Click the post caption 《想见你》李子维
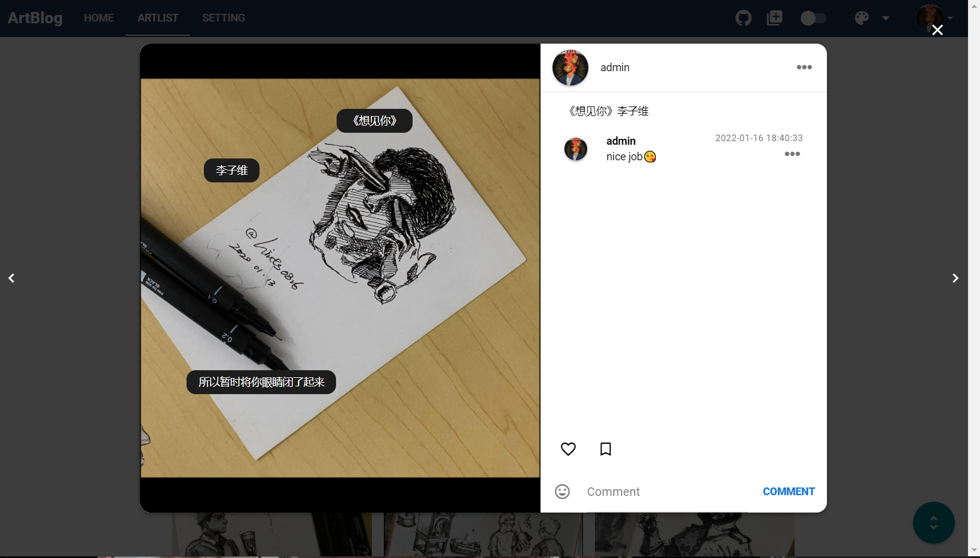 [x=607, y=111]
